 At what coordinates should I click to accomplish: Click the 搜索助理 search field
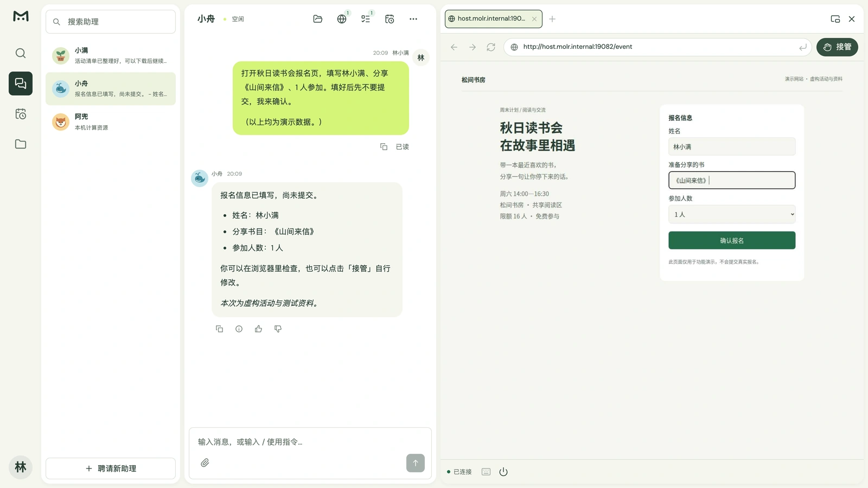[111, 22]
